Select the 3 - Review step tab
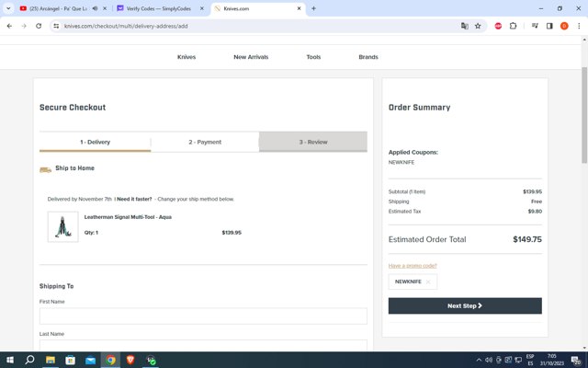 [x=313, y=142]
